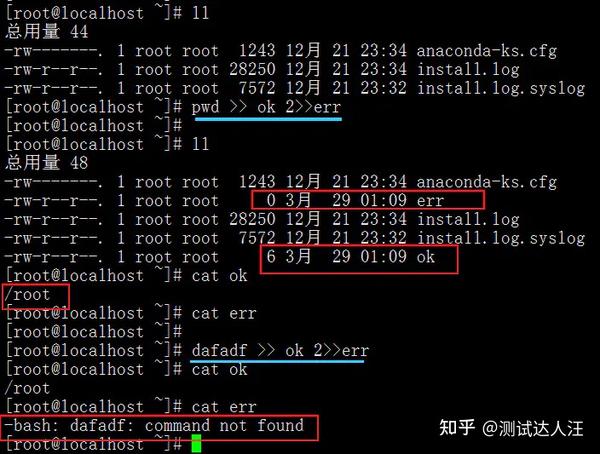Click the first install.log.syslog filename
The image size is (600, 454).
click(x=501, y=89)
